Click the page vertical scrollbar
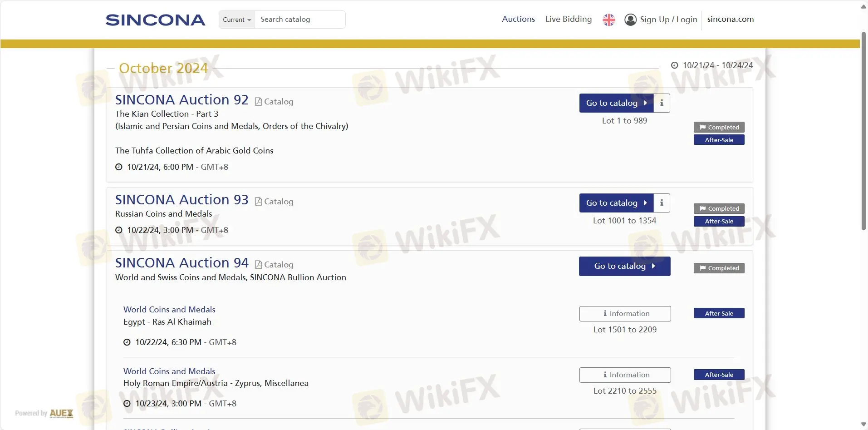This screenshot has width=868, height=430. (x=863, y=132)
